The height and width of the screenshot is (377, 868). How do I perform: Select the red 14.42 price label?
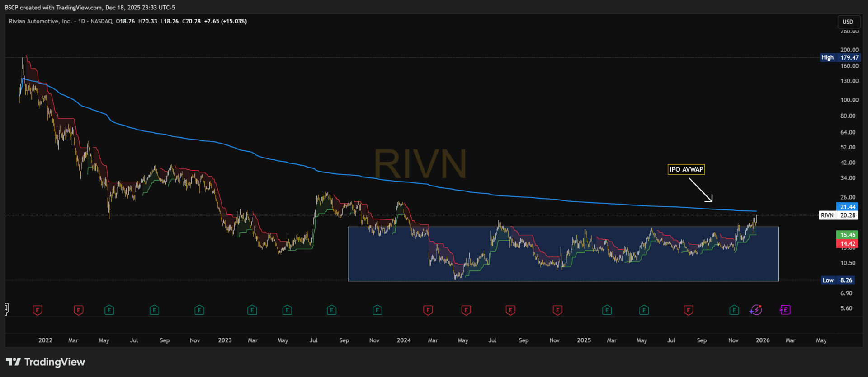(x=848, y=244)
